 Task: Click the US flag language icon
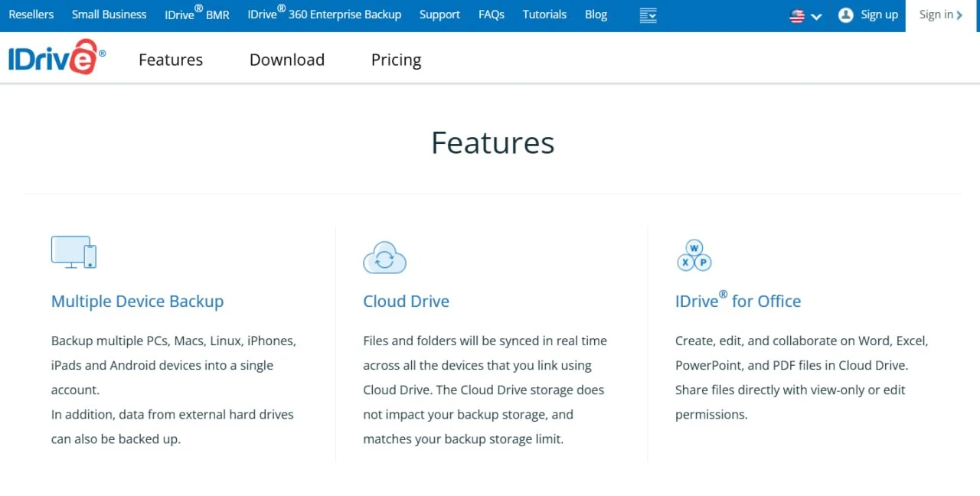coord(797,16)
